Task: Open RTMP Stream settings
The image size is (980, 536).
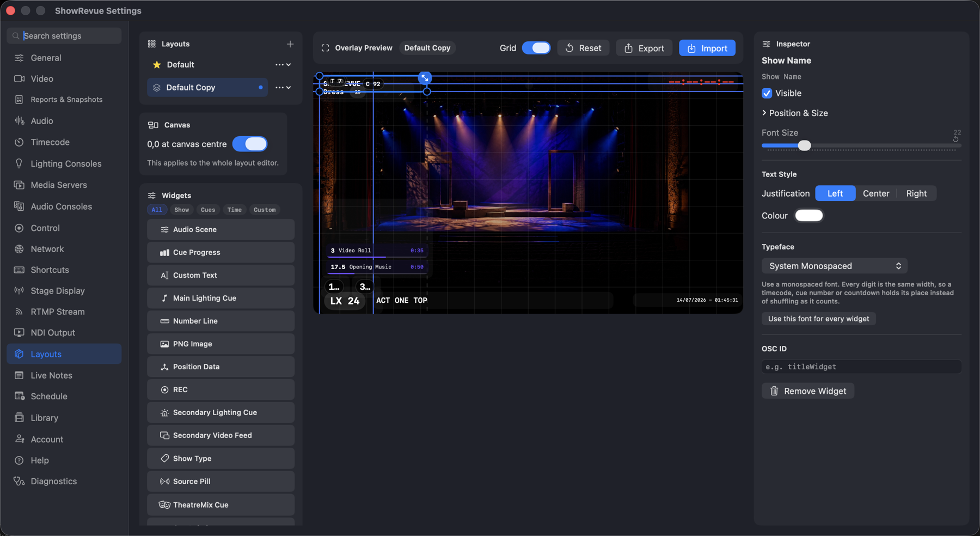Action: 64,312
